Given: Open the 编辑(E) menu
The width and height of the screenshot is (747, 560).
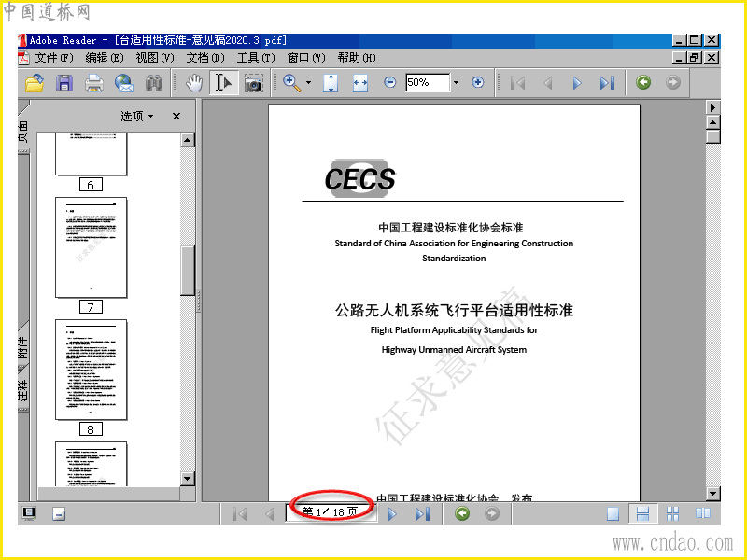Looking at the screenshot, I should pyautogui.click(x=105, y=58).
